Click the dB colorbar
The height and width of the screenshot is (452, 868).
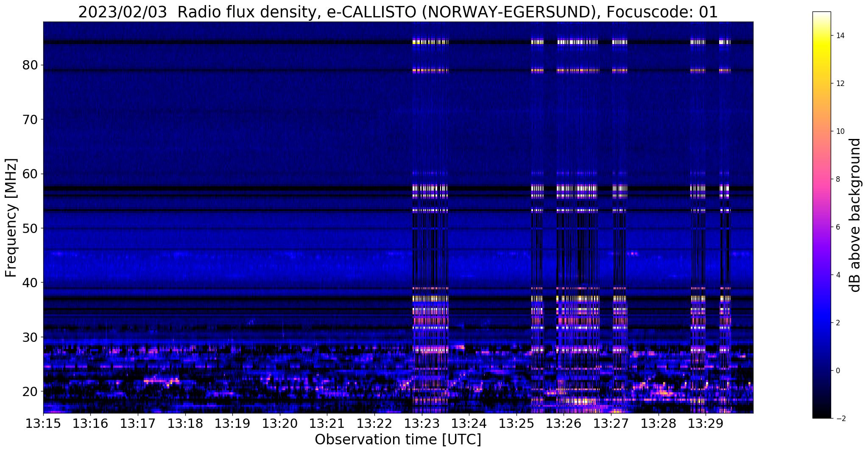(x=821, y=215)
